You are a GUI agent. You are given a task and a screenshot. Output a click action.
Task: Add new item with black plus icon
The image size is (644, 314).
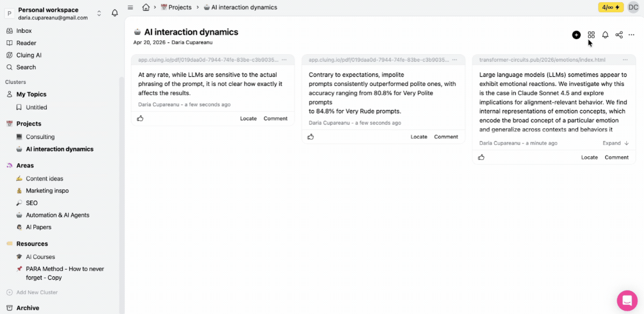(x=576, y=35)
